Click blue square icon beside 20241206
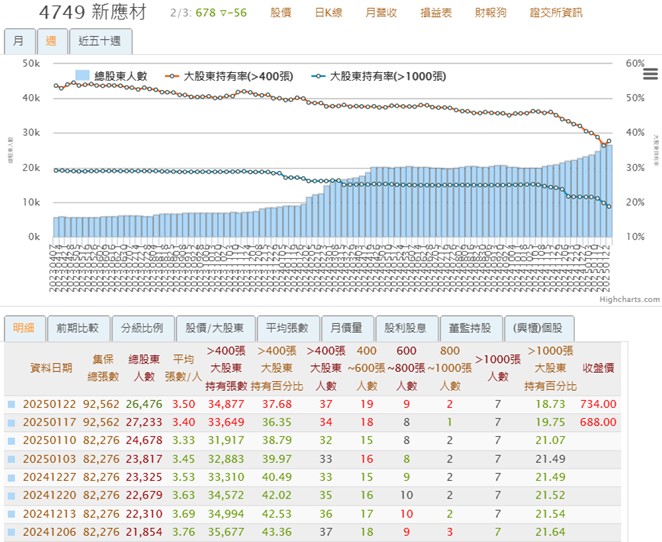 click(11, 532)
